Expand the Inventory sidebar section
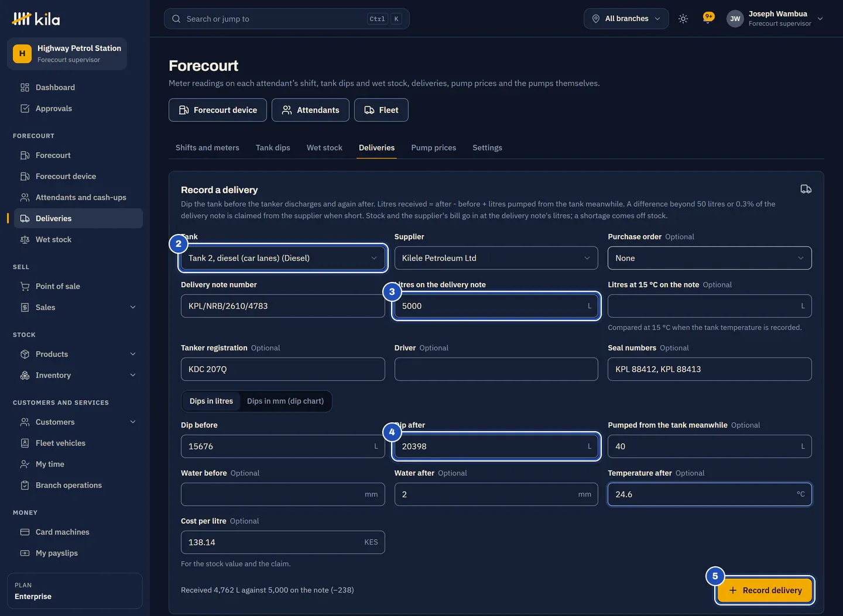The width and height of the screenshot is (843, 616). coord(133,375)
